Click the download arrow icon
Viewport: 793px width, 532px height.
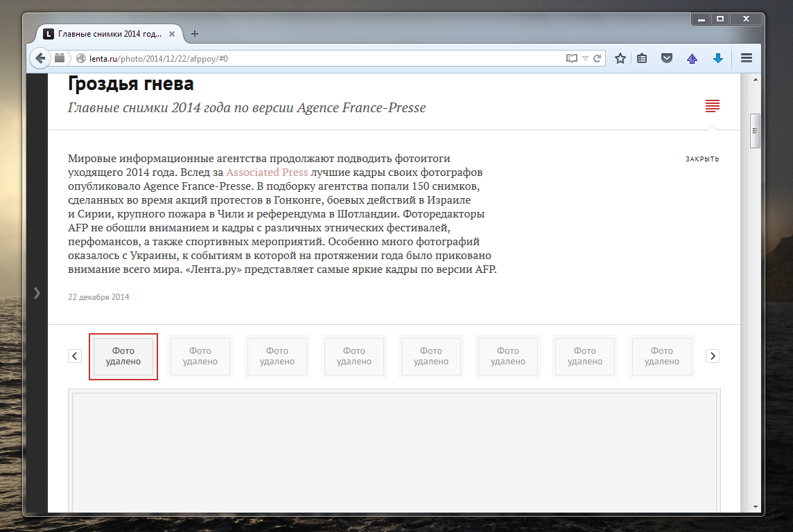718,58
